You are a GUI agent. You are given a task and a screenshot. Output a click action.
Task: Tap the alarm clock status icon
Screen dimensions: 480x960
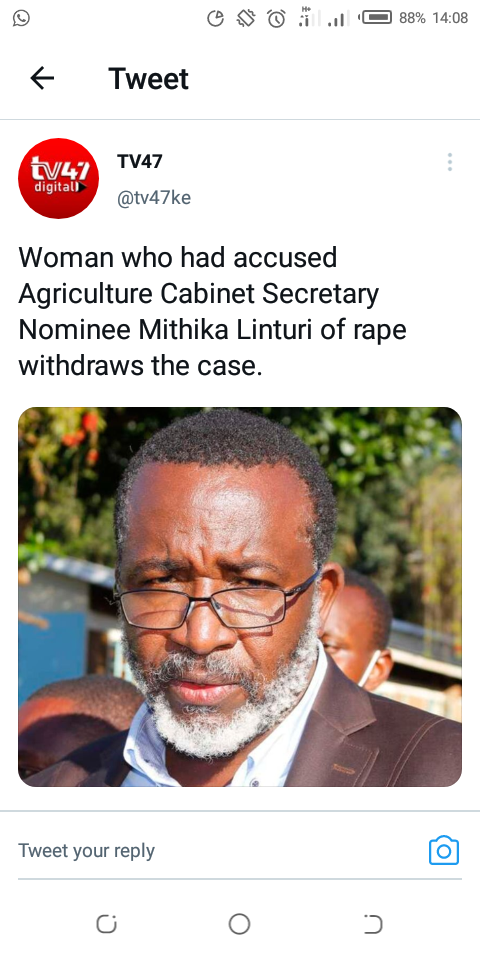tap(276, 18)
